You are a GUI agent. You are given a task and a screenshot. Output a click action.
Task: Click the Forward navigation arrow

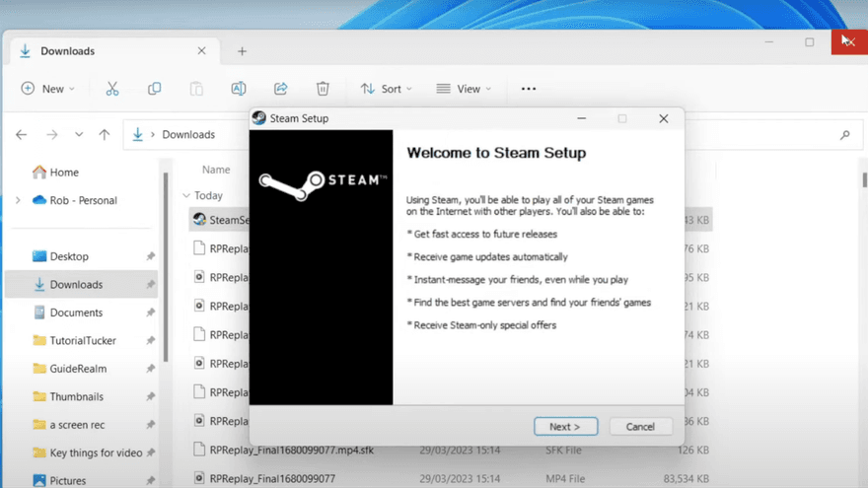click(x=52, y=134)
